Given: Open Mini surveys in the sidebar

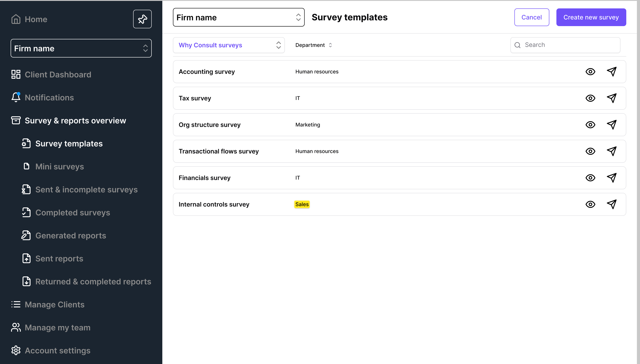Looking at the screenshot, I should coord(59,167).
